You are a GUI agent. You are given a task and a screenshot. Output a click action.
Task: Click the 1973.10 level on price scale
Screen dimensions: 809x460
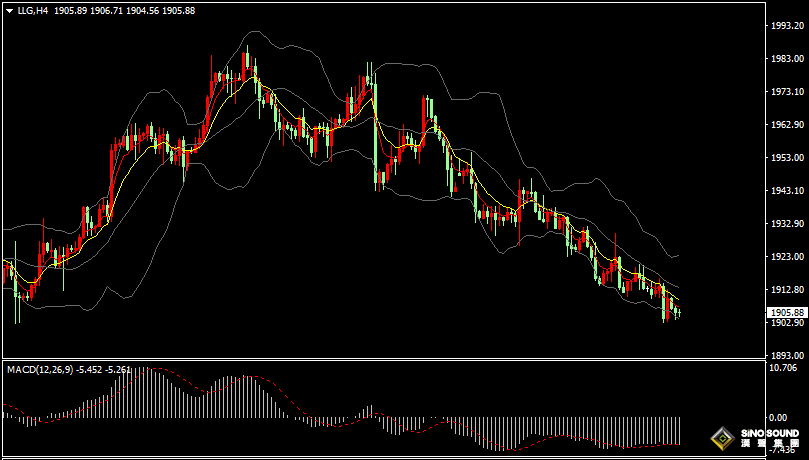tap(785, 92)
